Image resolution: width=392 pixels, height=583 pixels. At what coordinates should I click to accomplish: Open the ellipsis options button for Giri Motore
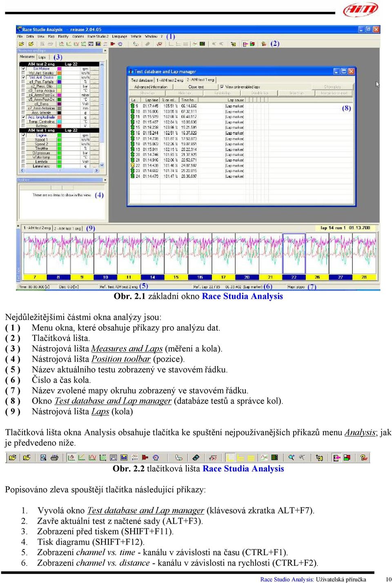(94, 69)
